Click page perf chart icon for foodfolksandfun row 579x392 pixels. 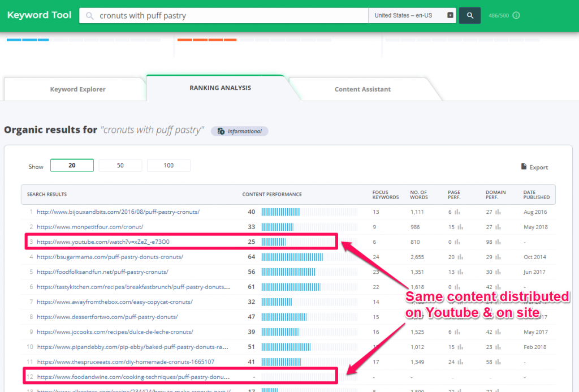[x=460, y=272]
